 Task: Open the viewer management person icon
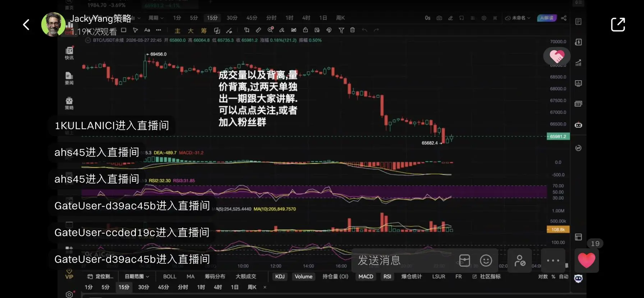pyautogui.click(x=520, y=261)
